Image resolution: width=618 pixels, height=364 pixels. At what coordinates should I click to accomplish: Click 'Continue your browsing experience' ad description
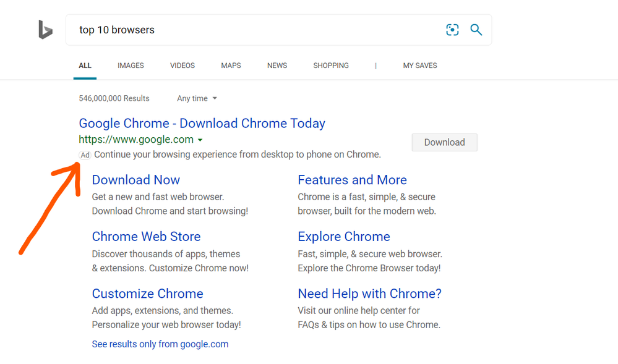(238, 154)
